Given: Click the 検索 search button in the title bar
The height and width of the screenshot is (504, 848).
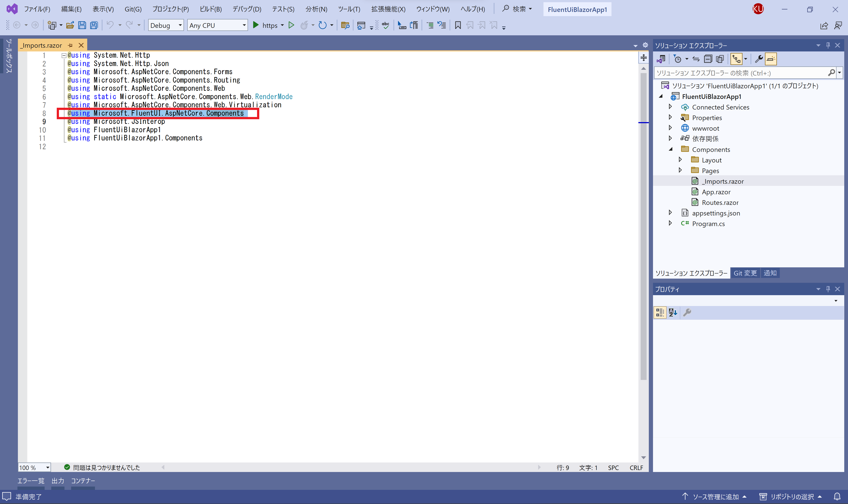Looking at the screenshot, I should click(517, 9).
